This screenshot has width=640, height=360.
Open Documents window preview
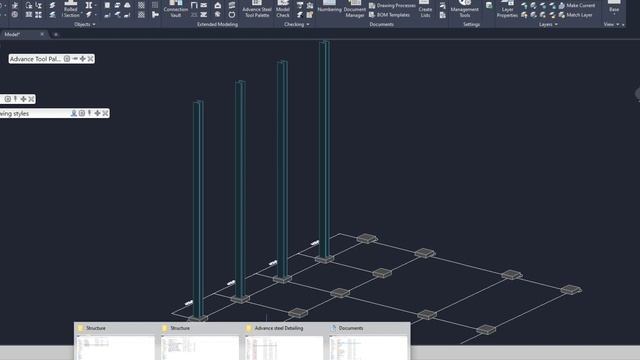tap(368, 341)
